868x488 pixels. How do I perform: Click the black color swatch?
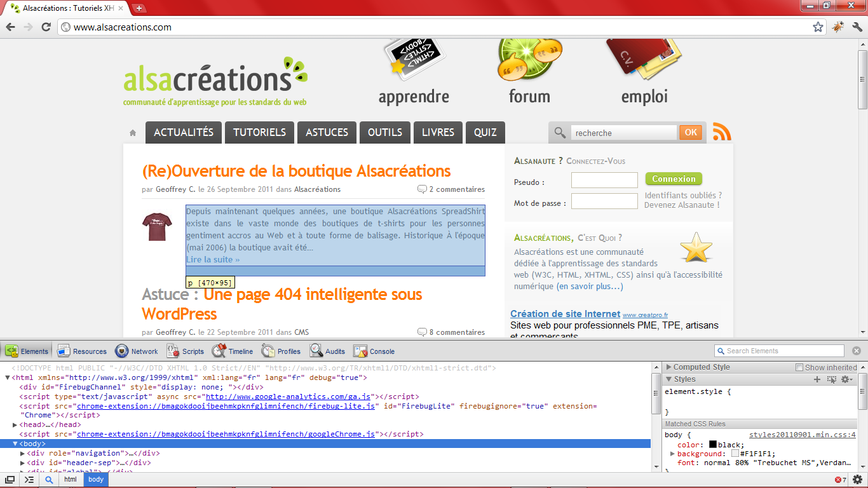click(x=713, y=444)
